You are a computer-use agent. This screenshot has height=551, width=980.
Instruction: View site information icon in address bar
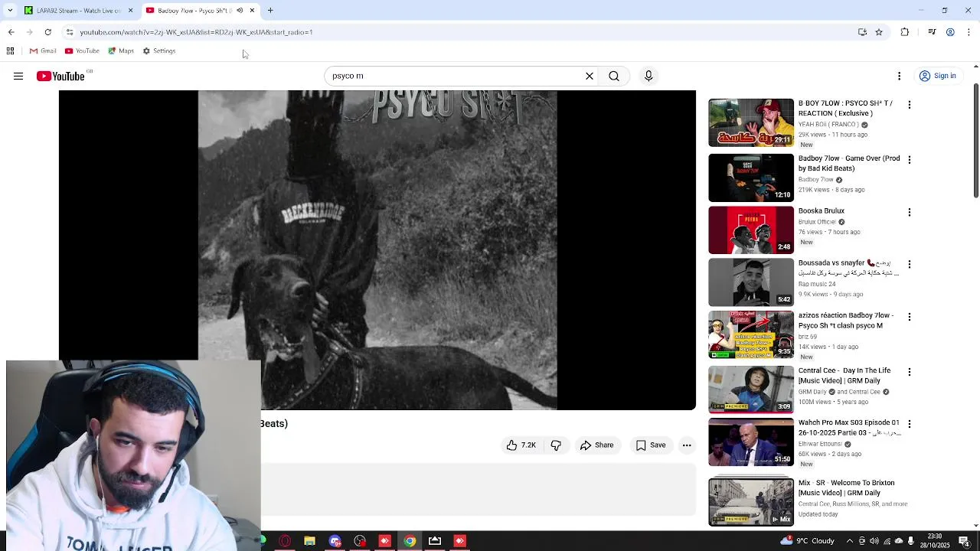(69, 32)
